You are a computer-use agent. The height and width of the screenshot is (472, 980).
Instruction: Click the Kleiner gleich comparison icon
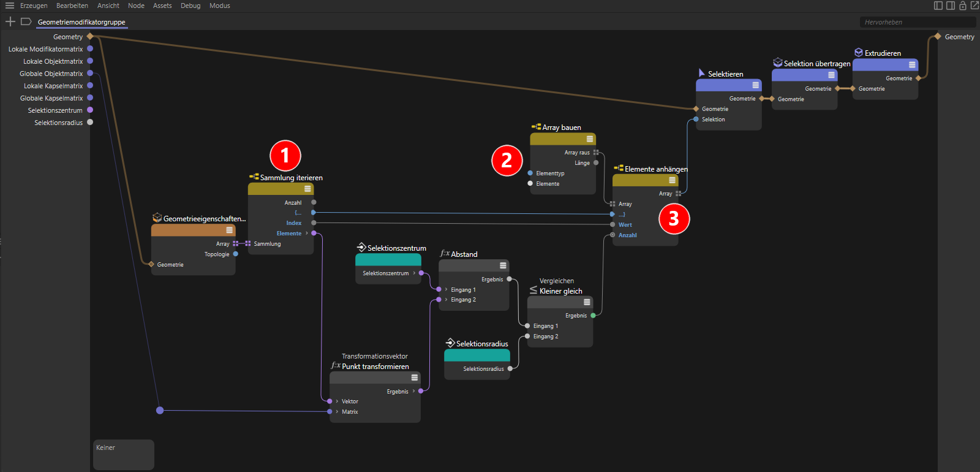click(x=533, y=290)
